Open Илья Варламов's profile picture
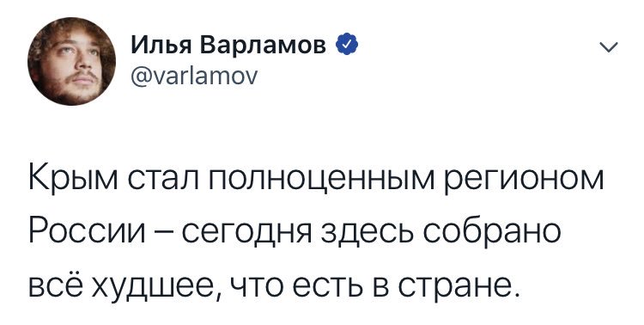Viewport: 644px width, 325px height. (x=71, y=61)
